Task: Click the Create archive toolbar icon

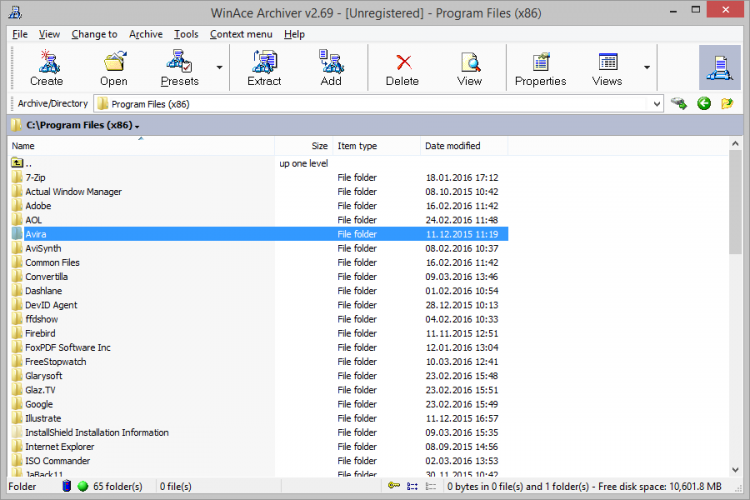Action: point(47,67)
